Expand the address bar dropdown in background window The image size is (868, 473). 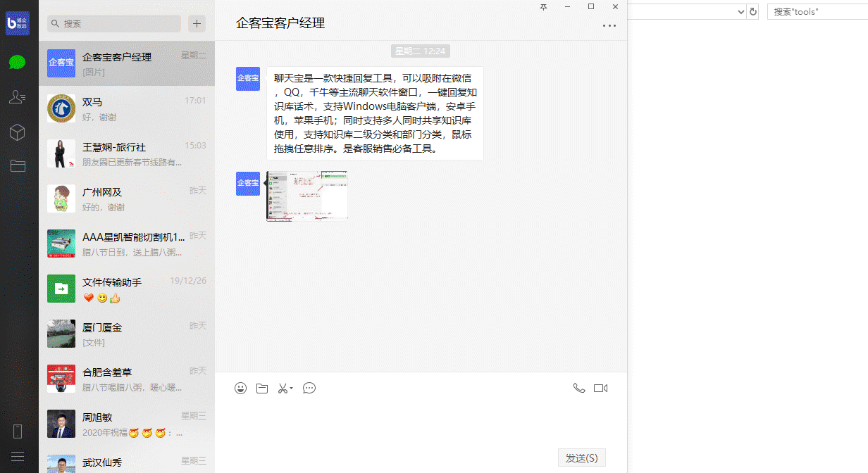(740, 12)
